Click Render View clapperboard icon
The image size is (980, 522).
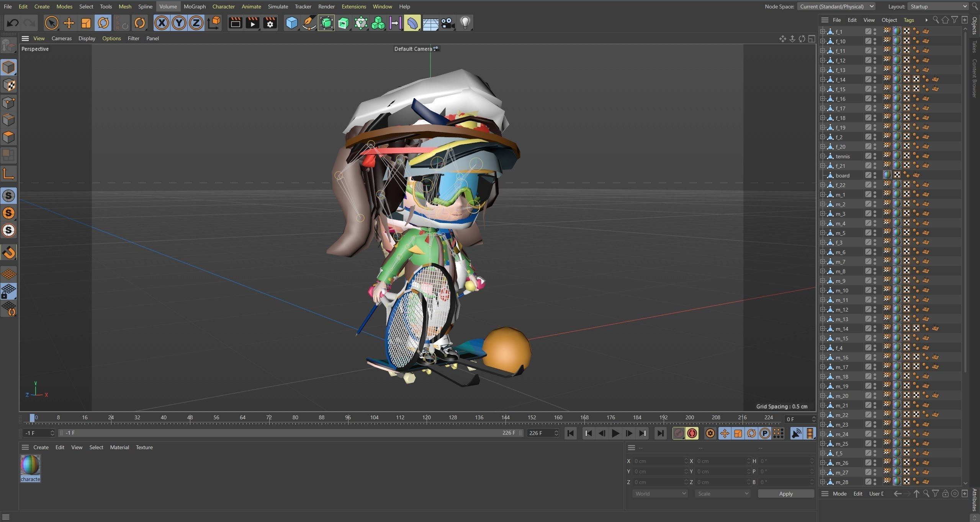[x=235, y=23]
